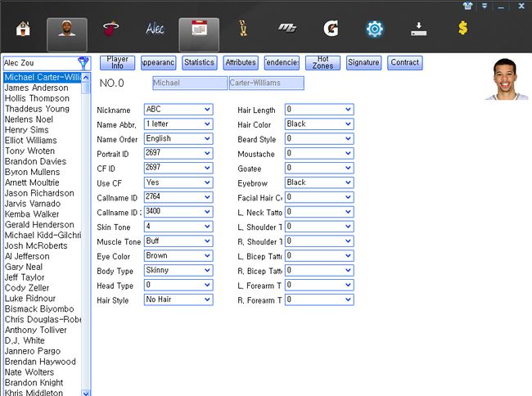The height and width of the screenshot is (396, 532).
Task: Click the filter funnel icon beside search
Action: [x=83, y=62]
